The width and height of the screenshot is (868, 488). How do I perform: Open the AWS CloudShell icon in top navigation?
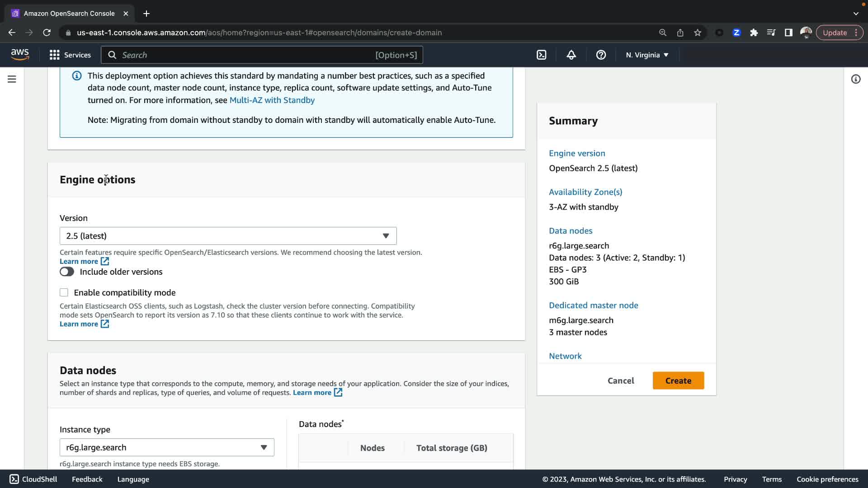[542, 55]
